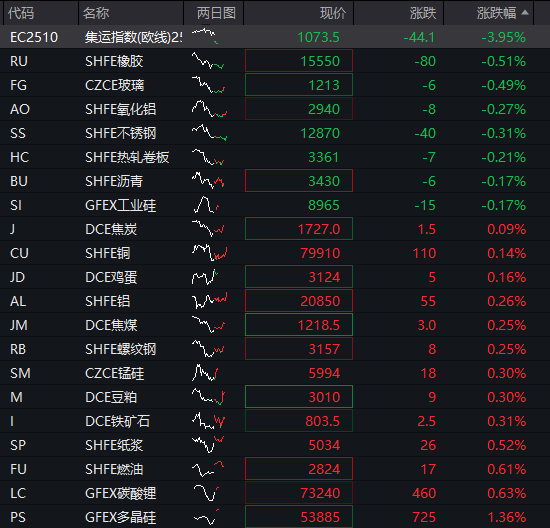Viewport: 550px width, 528px height.
Task: Click DCE焦煤 name
Action: pos(111,325)
